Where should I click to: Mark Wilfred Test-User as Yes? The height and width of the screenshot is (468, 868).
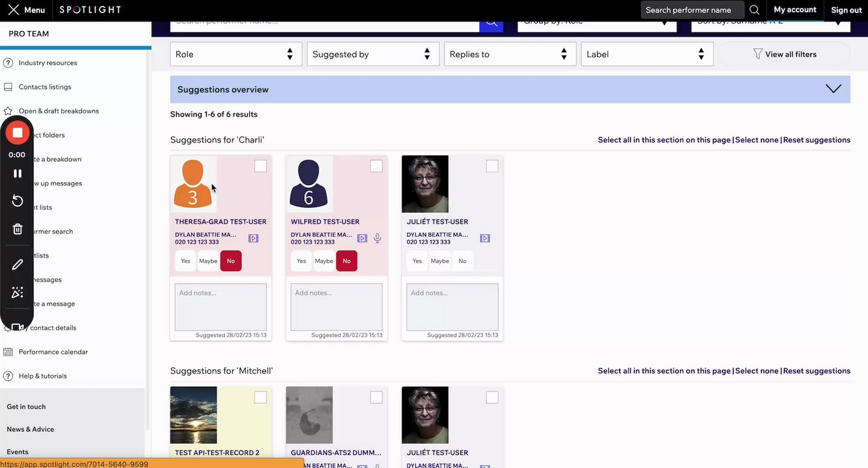click(x=302, y=261)
